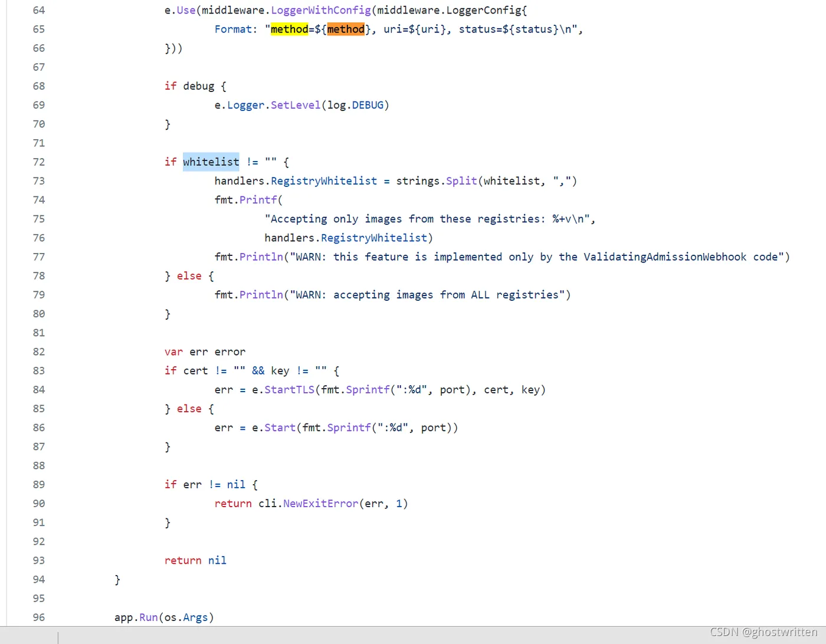Viewport: 826px width, 644px height.
Task: Click 'Format:' field on line 65
Action: [x=236, y=29]
